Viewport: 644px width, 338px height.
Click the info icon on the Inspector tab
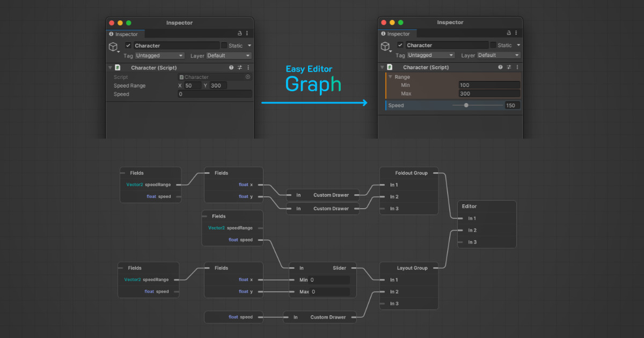pos(111,34)
